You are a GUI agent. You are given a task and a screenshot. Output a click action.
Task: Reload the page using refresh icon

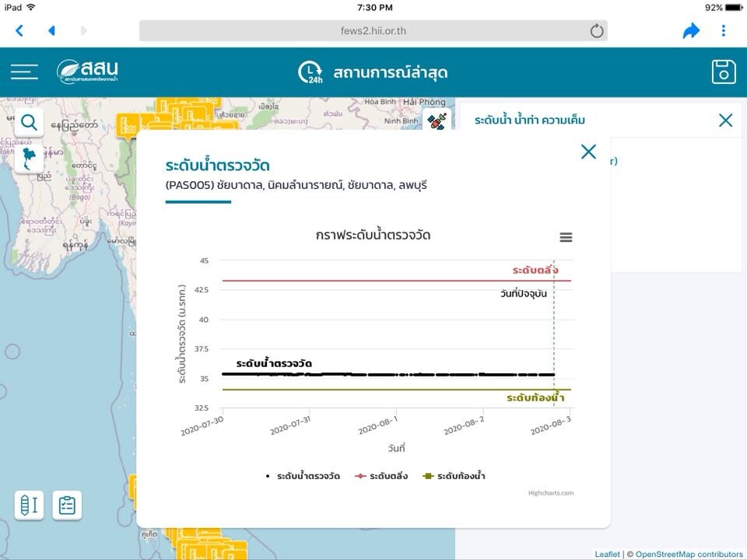[x=597, y=31]
